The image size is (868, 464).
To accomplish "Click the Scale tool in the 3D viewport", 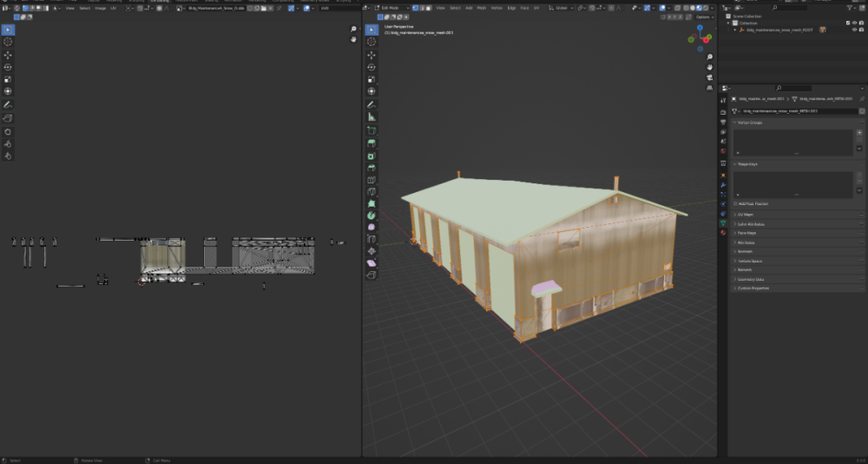I will click(372, 79).
